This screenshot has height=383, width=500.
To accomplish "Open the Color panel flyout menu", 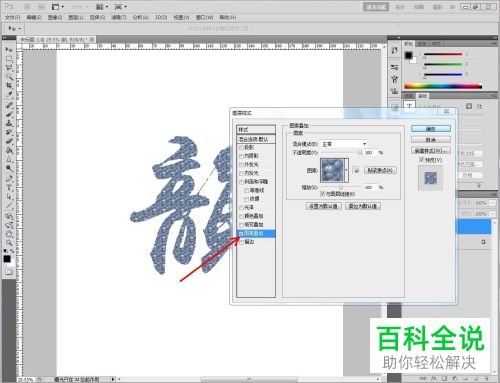I will pos(494,44).
